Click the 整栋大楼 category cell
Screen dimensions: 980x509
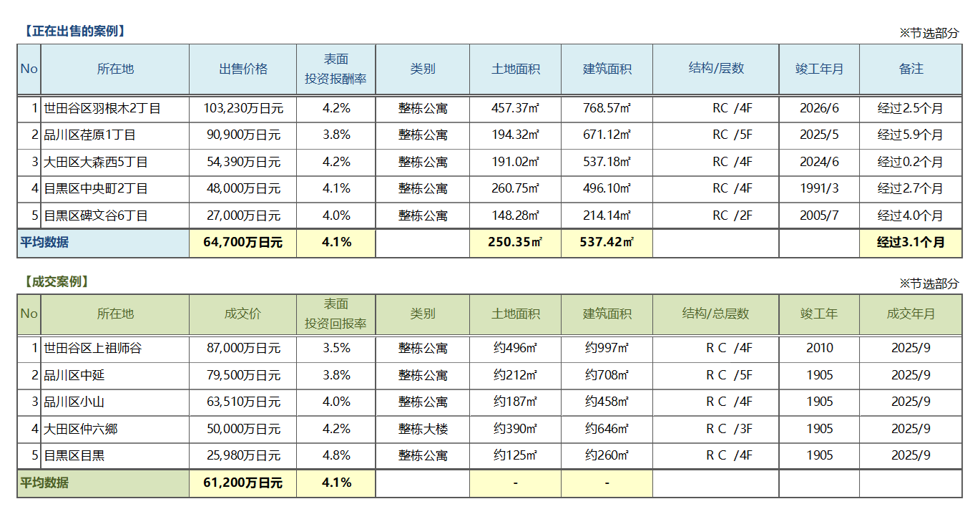(423, 430)
